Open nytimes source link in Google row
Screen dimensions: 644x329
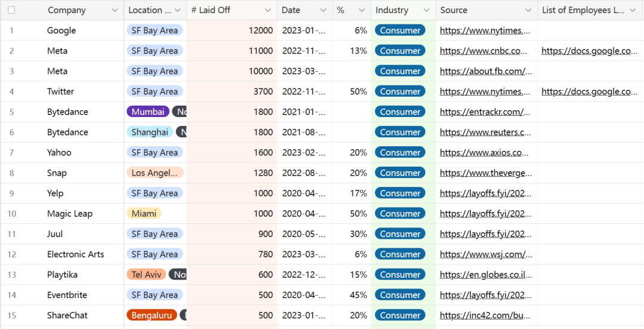(485, 30)
